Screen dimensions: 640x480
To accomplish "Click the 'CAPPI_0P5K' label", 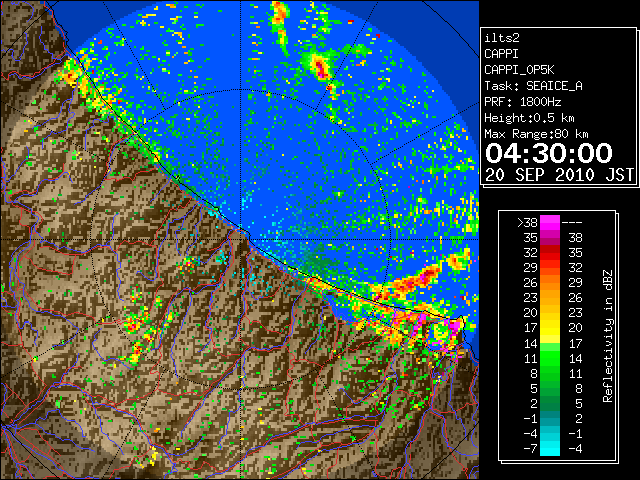I will (x=519, y=70).
